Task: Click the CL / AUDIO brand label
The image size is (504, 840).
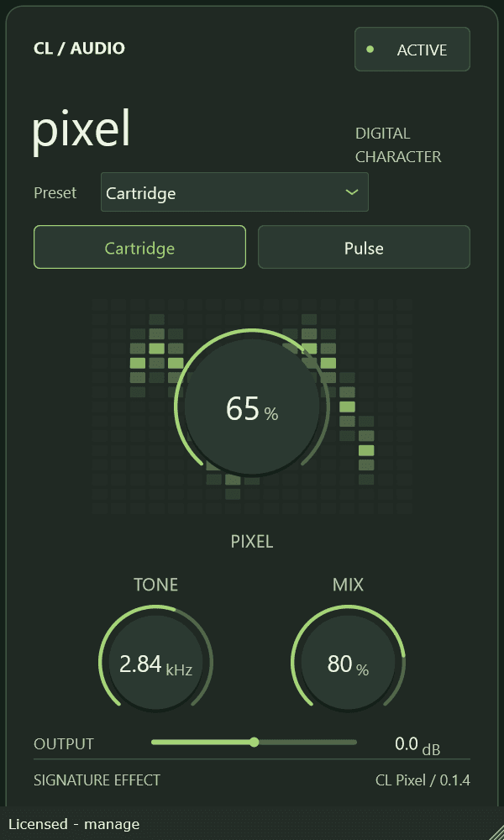Action: coord(79,48)
